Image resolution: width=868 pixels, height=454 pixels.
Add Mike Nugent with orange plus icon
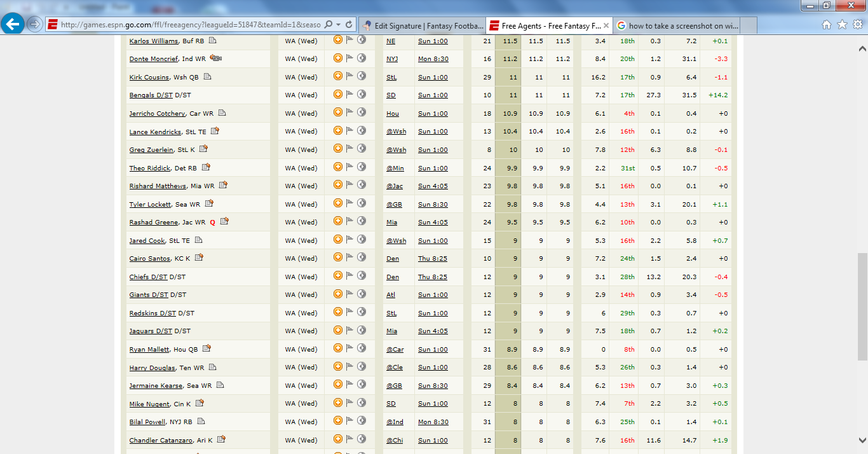click(338, 402)
